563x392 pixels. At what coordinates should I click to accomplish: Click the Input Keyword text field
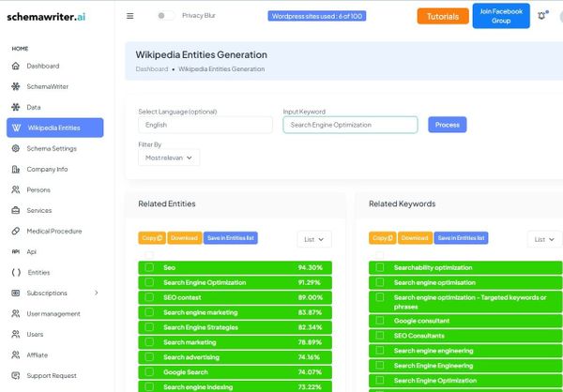[x=350, y=125]
